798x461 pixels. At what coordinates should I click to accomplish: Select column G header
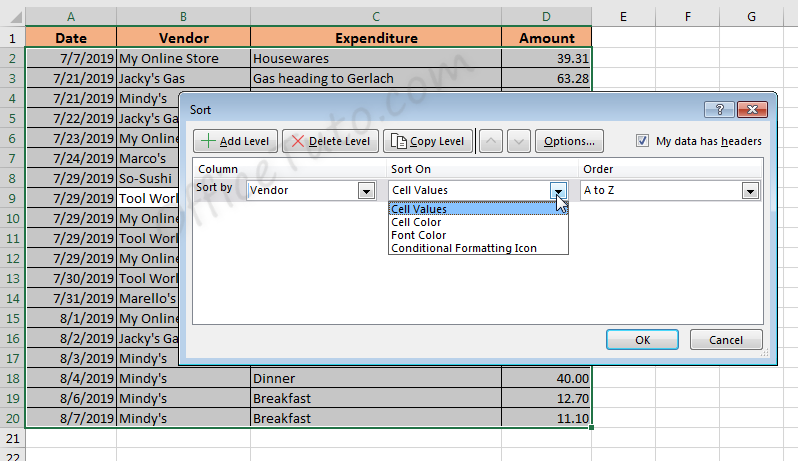click(751, 17)
